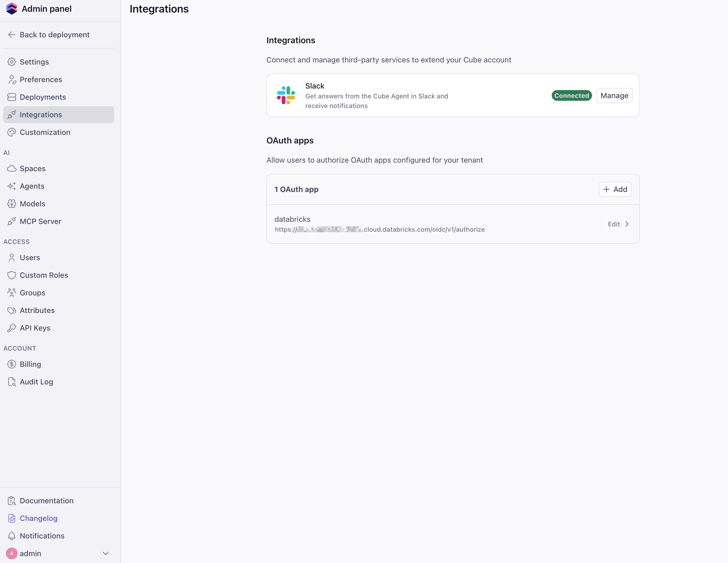728x563 pixels.
Task: Click the Settings gear icon
Action: 12,62
